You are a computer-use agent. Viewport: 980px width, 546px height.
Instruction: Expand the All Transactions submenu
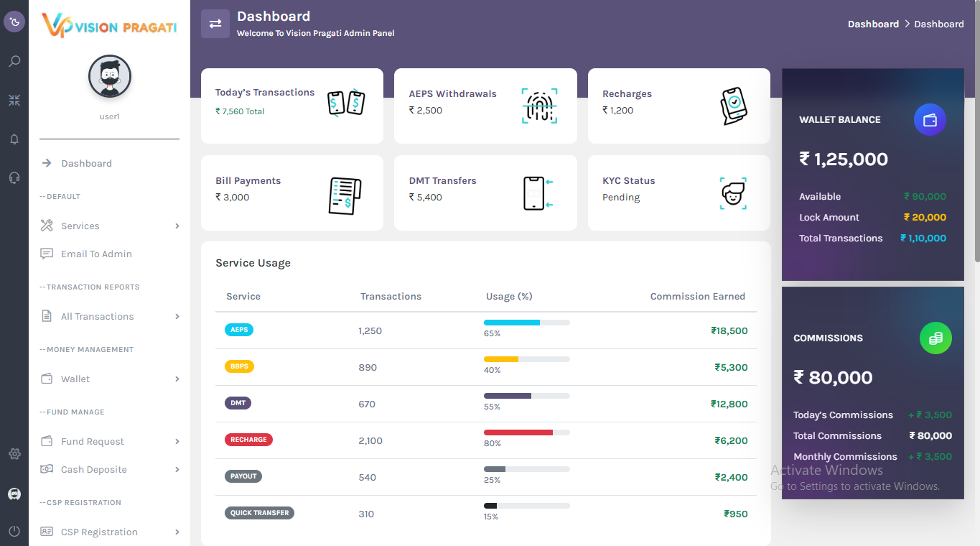click(109, 317)
